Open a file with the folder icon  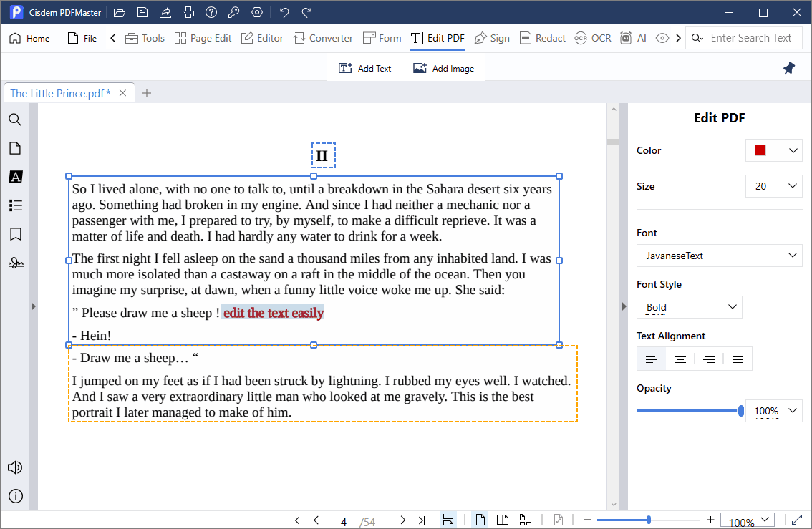(x=120, y=12)
